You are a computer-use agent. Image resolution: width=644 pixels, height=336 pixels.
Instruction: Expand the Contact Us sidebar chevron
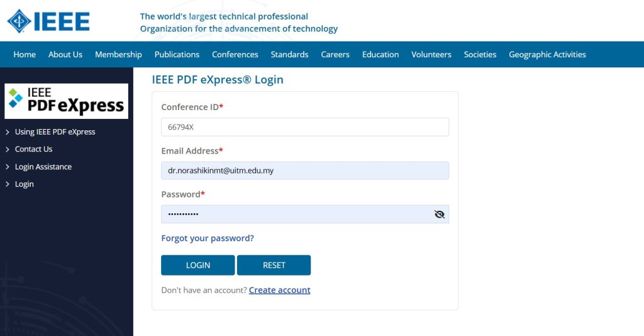pos(8,149)
